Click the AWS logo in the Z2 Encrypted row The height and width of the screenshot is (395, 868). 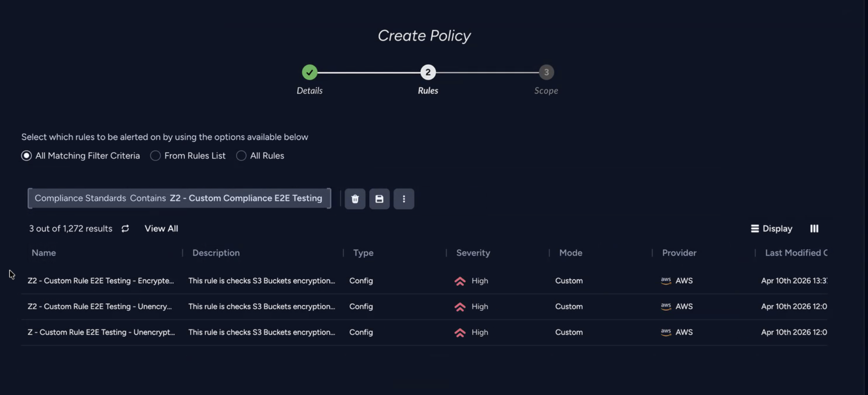click(666, 281)
